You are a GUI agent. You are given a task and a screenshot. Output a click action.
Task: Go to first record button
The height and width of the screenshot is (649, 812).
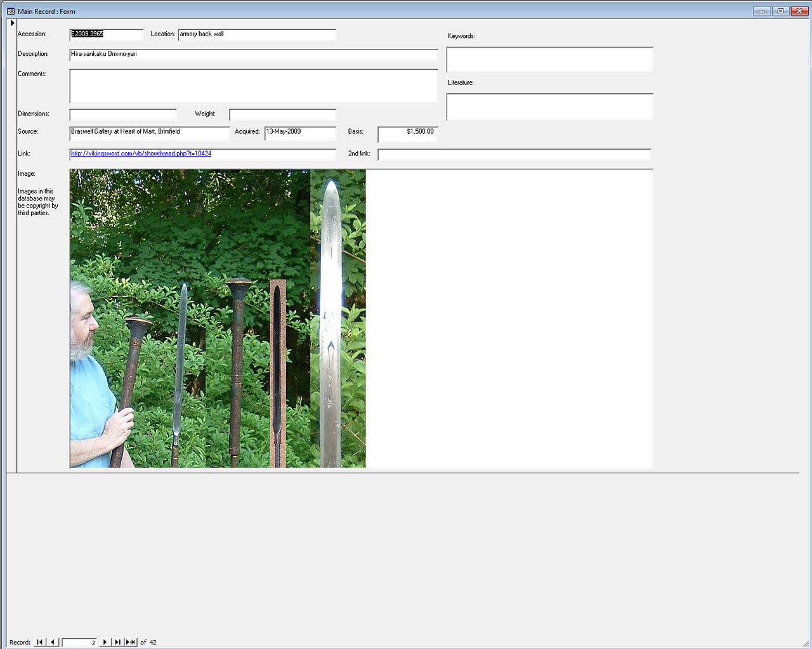pyautogui.click(x=40, y=642)
